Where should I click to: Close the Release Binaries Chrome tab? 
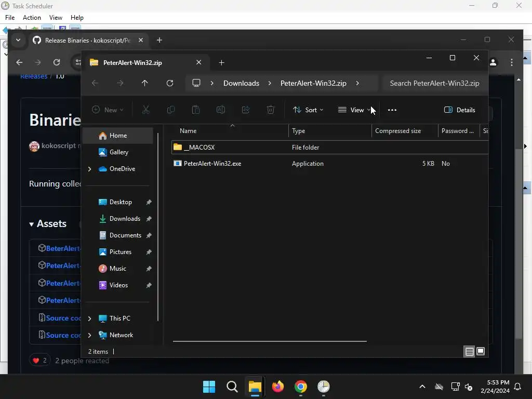tap(141, 40)
